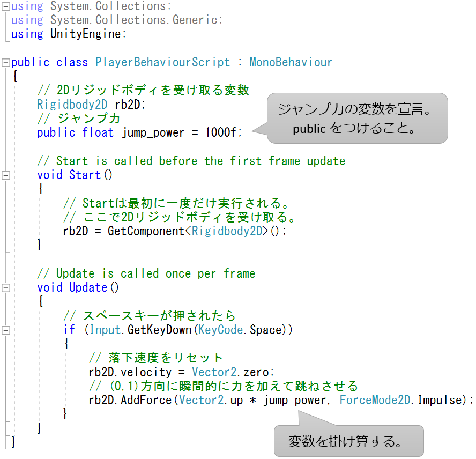Click the 'jump_power' variable declaration
476x459 pixels.
153,133
